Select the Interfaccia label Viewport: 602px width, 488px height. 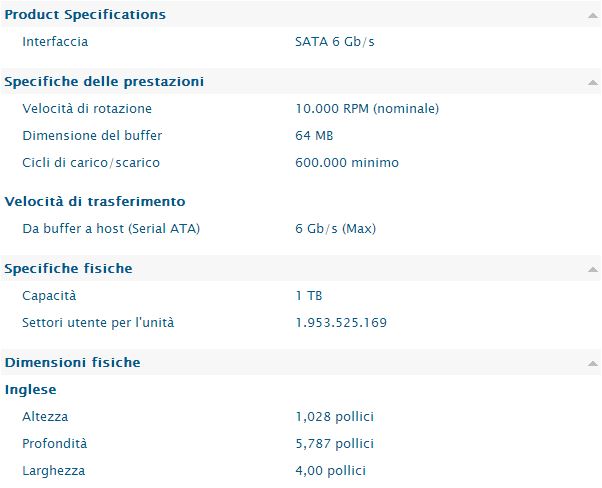tap(55, 41)
